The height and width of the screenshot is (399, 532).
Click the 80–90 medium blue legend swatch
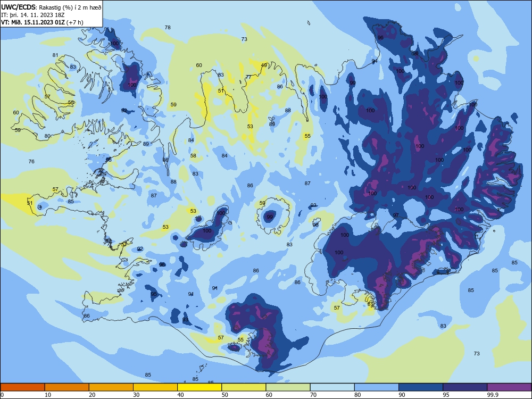pyautogui.click(x=377, y=387)
